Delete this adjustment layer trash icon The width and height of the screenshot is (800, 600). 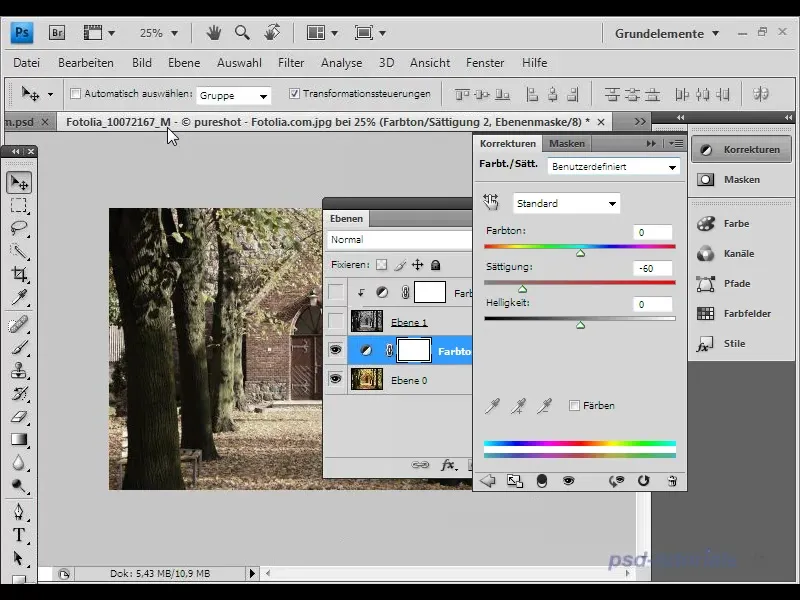coord(672,481)
